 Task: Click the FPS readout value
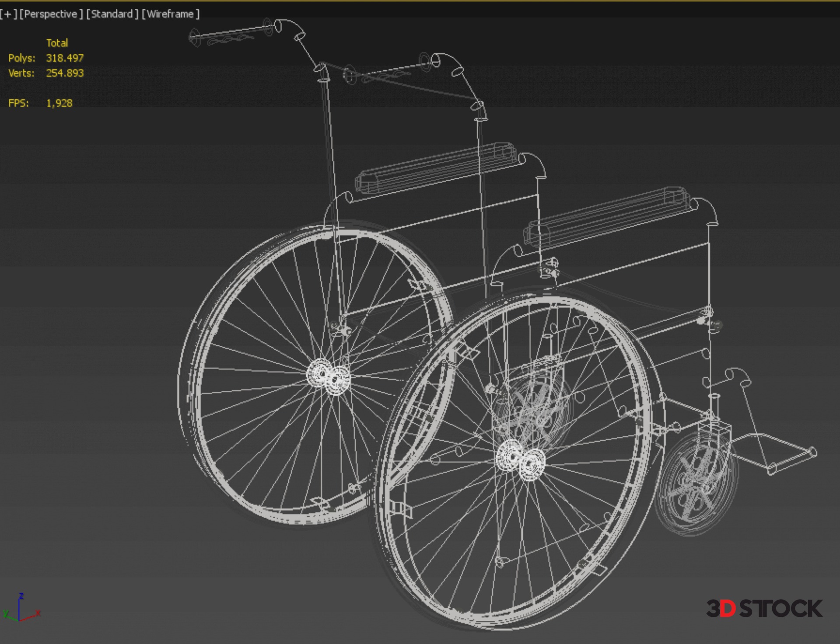[x=59, y=103]
